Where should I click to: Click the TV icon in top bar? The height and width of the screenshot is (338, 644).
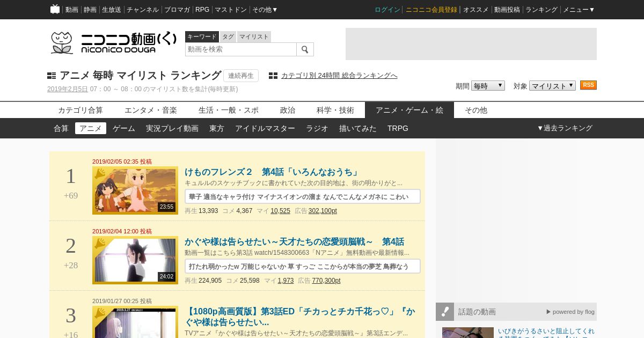click(x=55, y=9)
